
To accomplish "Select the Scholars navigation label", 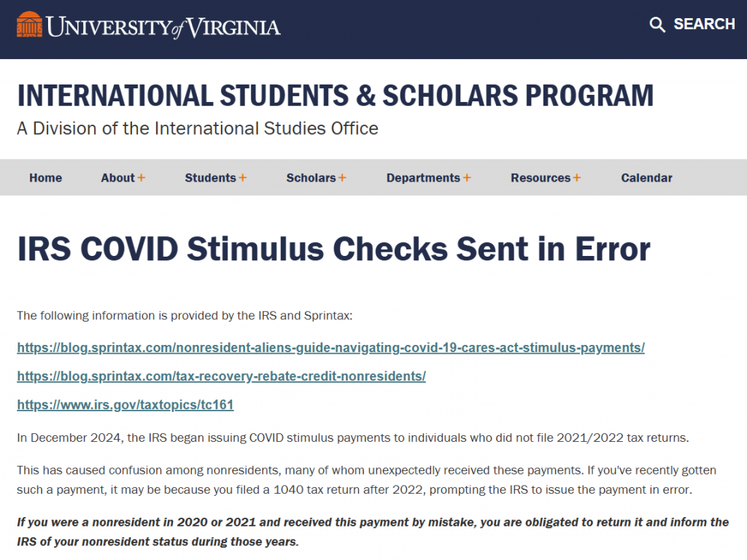I will point(311,178).
